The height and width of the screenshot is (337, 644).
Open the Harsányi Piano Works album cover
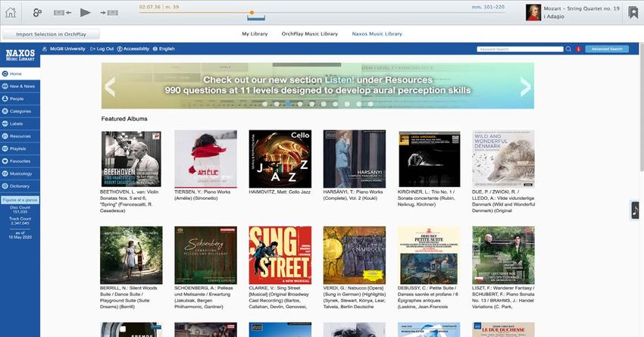355,159
